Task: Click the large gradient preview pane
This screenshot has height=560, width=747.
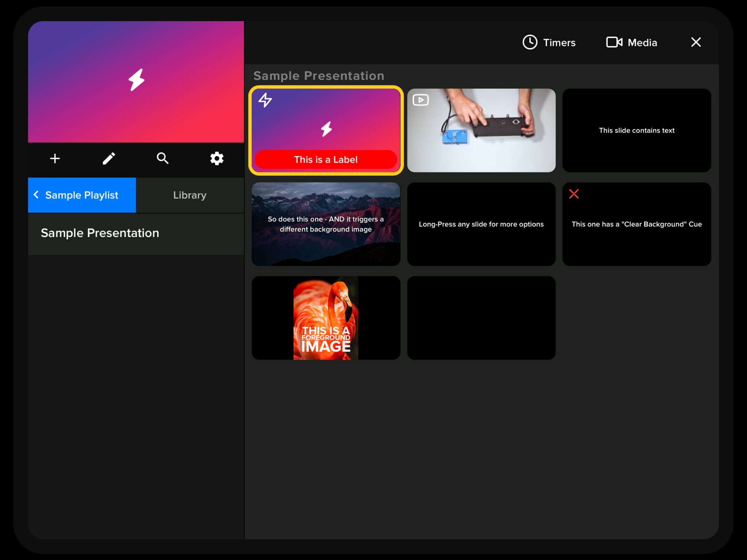Action: 136,82
